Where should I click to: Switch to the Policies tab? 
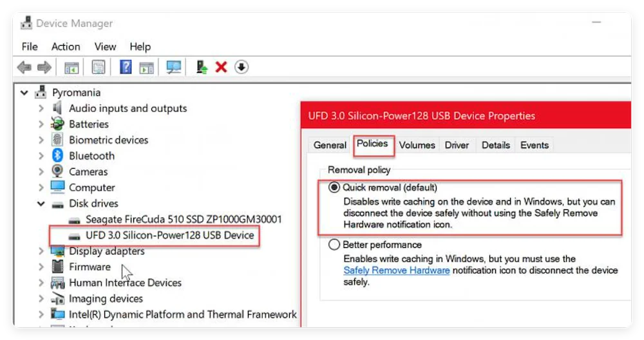(x=372, y=144)
